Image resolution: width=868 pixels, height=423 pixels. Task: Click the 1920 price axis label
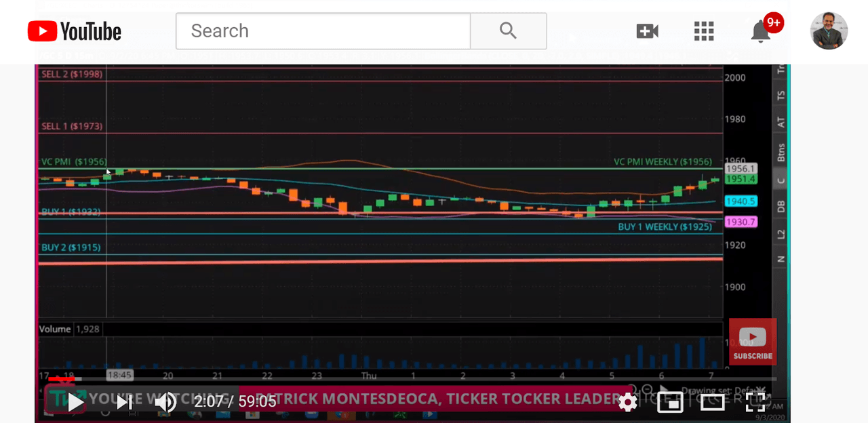click(x=735, y=245)
